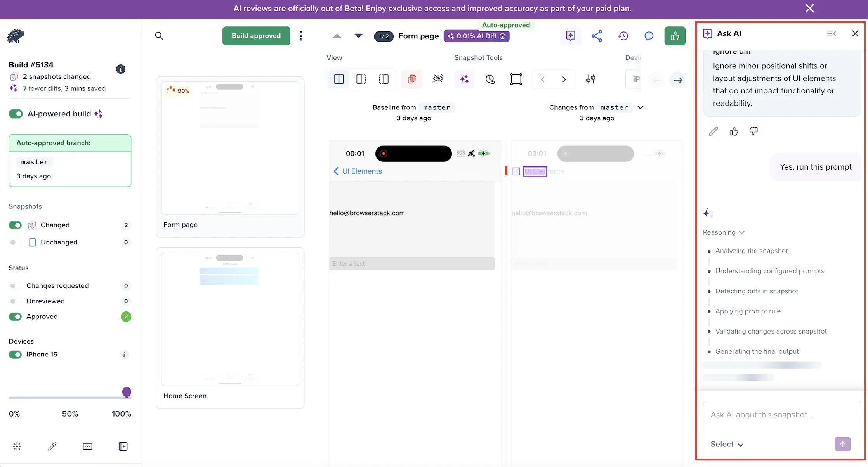Viewport: 868px width, 467px height.
Task: Toggle the red diff overlay highlighting
Action: tap(411, 79)
